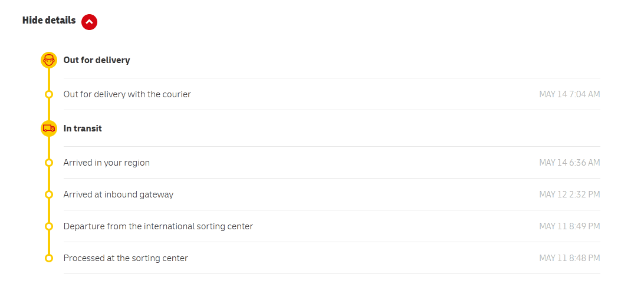
Task: Select the In transit heading
Action: [x=83, y=128]
